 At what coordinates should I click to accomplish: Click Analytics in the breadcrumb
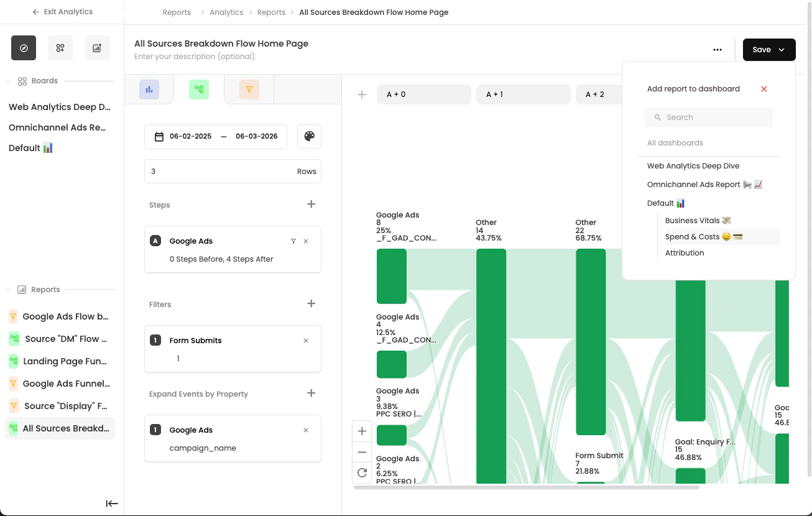226,12
